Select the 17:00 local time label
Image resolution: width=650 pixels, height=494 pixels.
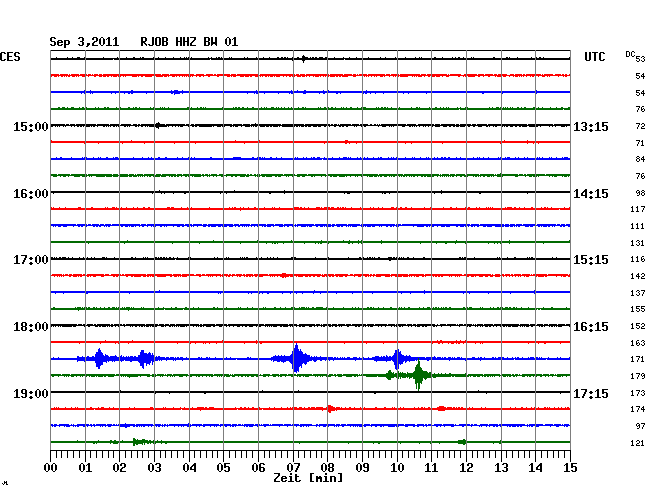[x=31, y=260]
